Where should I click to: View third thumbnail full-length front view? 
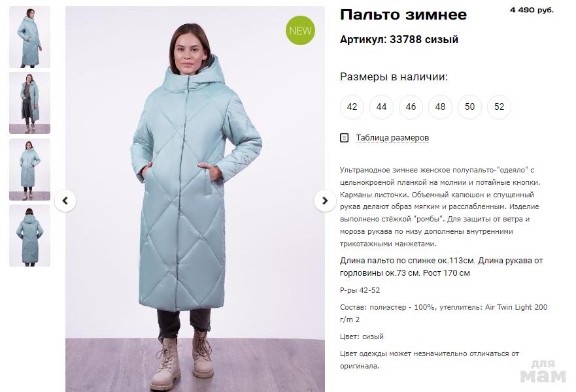pos(30,169)
